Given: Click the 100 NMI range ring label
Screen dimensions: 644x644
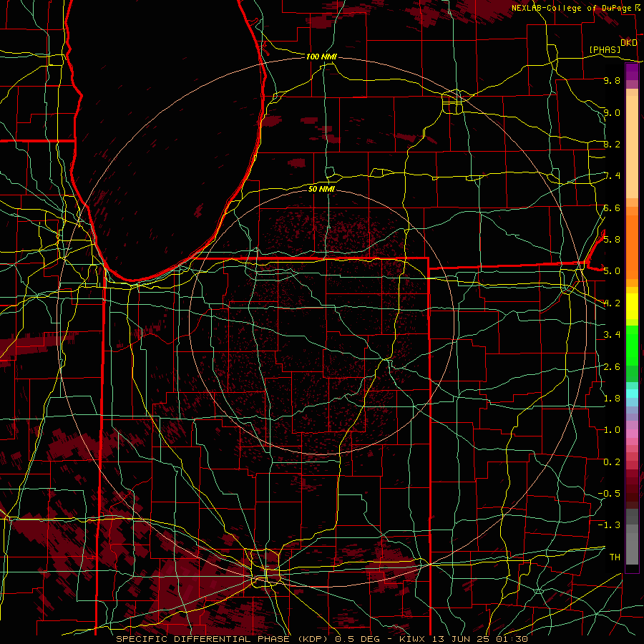Looking at the screenshot, I should [x=321, y=57].
